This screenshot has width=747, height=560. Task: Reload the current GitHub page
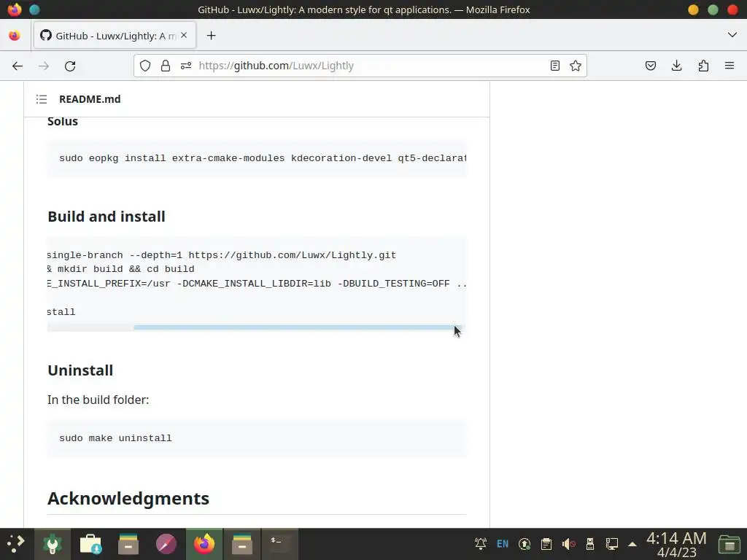pos(70,66)
